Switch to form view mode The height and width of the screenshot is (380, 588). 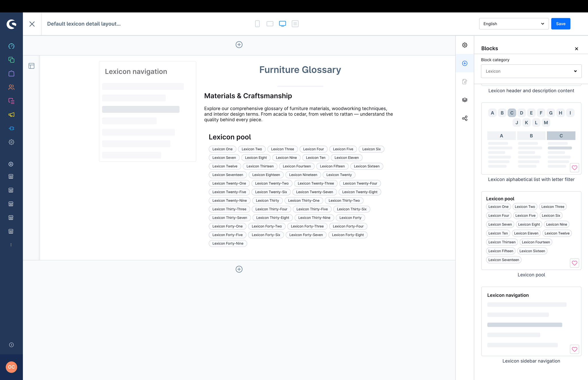[x=295, y=24]
